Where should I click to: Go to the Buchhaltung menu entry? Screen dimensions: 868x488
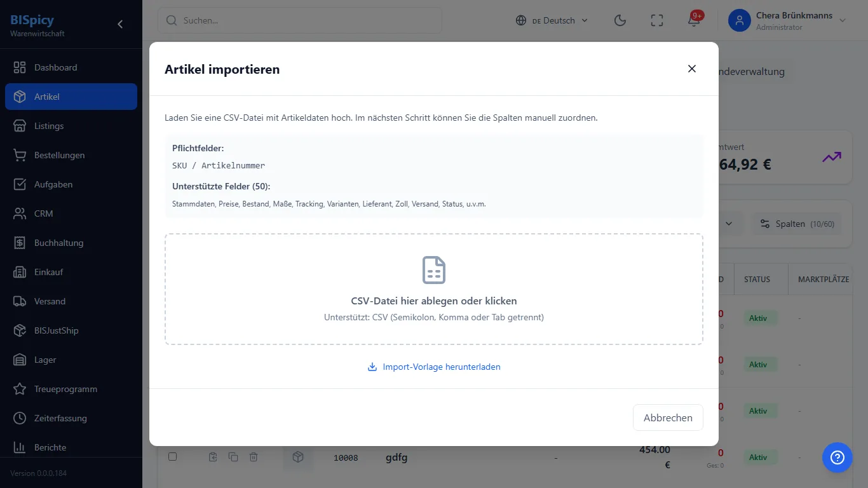click(x=71, y=243)
